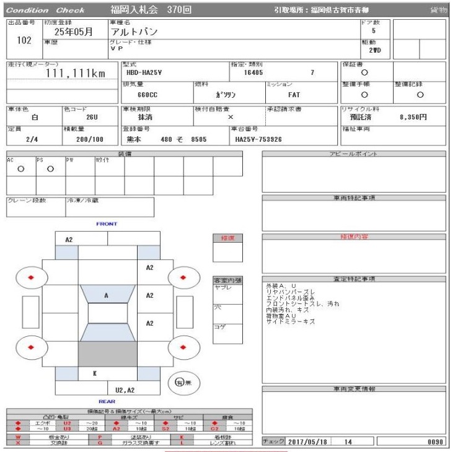Toggle the PS equipment circle

click(50, 168)
